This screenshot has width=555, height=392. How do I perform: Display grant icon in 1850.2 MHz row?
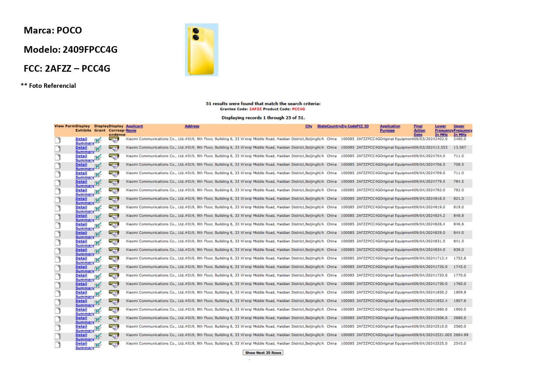pos(98,294)
